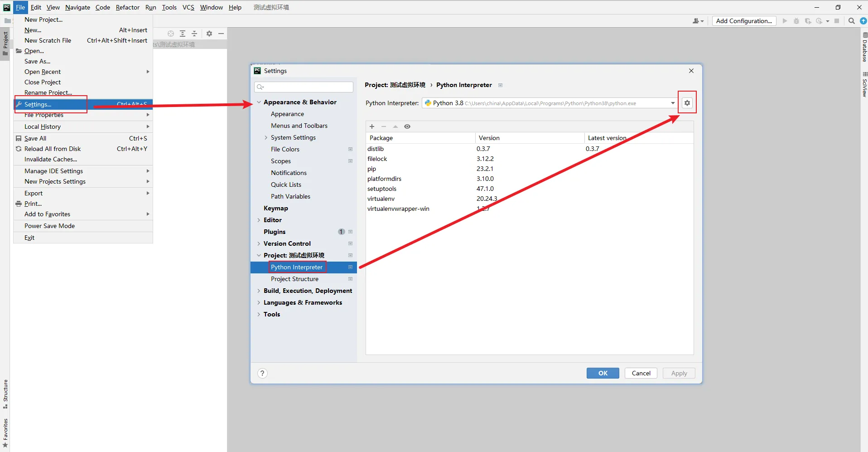Viewport: 868px width, 452px height.
Task: Select the pip package row
Action: pos(530,169)
